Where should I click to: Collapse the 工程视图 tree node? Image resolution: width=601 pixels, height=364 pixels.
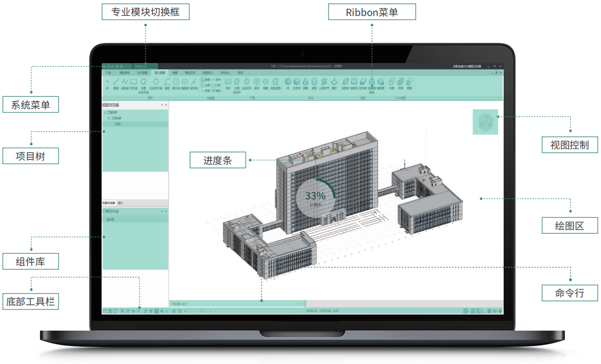point(105,112)
